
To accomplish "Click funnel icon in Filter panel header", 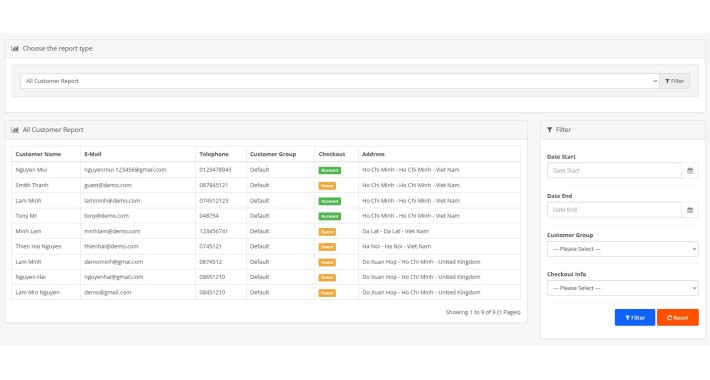I will [549, 130].
